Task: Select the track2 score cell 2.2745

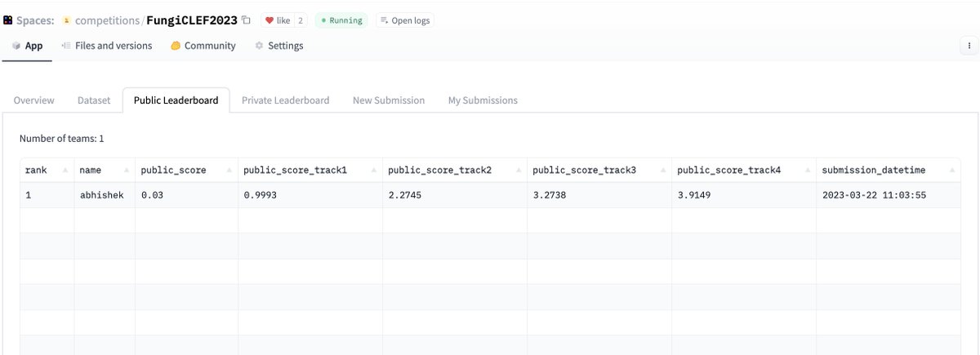Action: pyautogui.click(x=455, y=195)
